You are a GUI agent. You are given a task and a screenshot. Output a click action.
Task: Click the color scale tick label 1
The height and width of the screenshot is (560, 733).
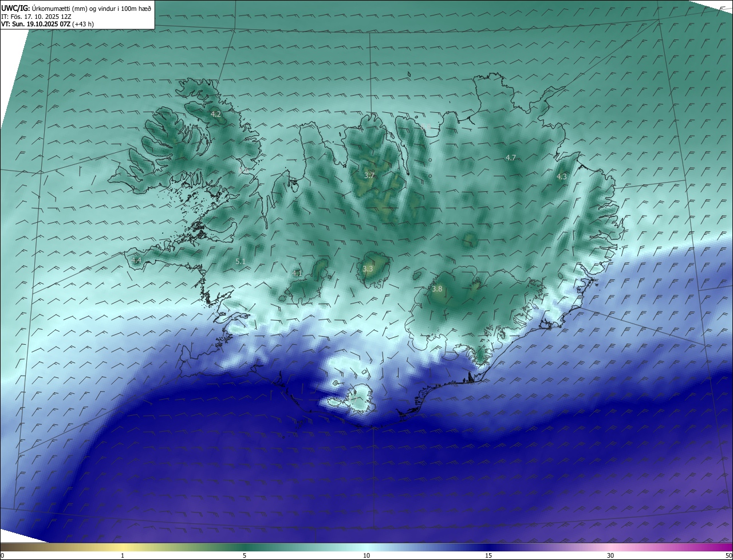[x=123, y=555]
